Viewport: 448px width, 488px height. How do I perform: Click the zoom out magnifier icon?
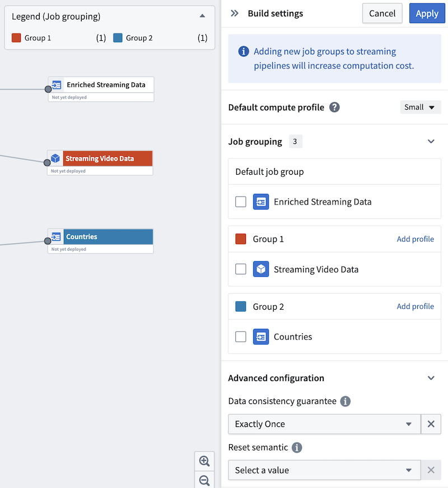(204, 480)
